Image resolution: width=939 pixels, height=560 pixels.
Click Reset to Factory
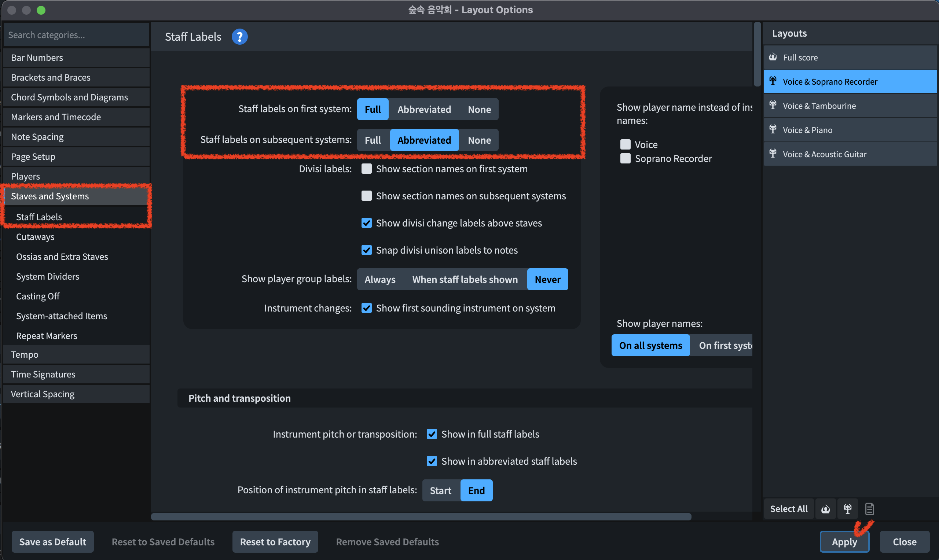point(275,542)
